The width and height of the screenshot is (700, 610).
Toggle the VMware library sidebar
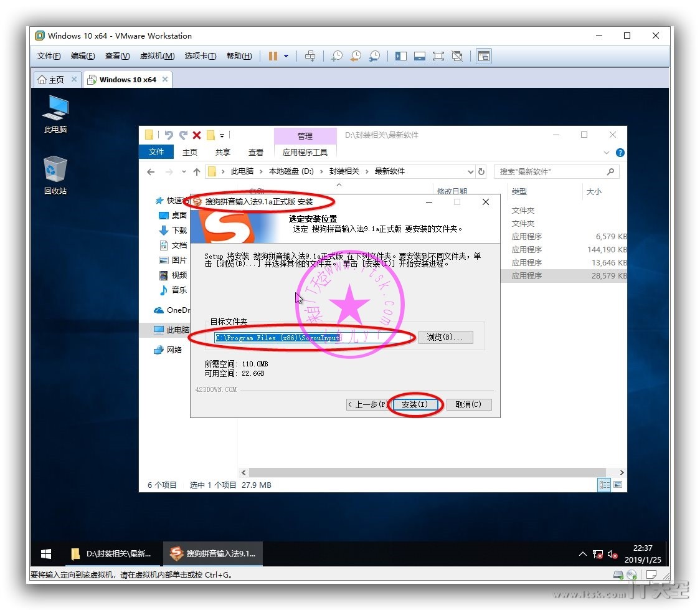(x=401, y=56)
